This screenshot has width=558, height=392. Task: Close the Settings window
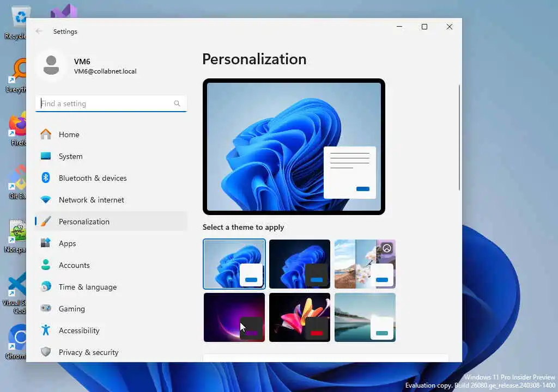pyautogui.click(x=450, y=27)
